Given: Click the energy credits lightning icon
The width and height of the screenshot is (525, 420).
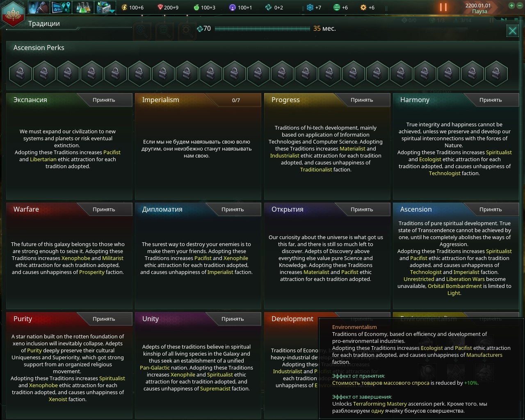Looking at the screenshot, I should 125,7.
